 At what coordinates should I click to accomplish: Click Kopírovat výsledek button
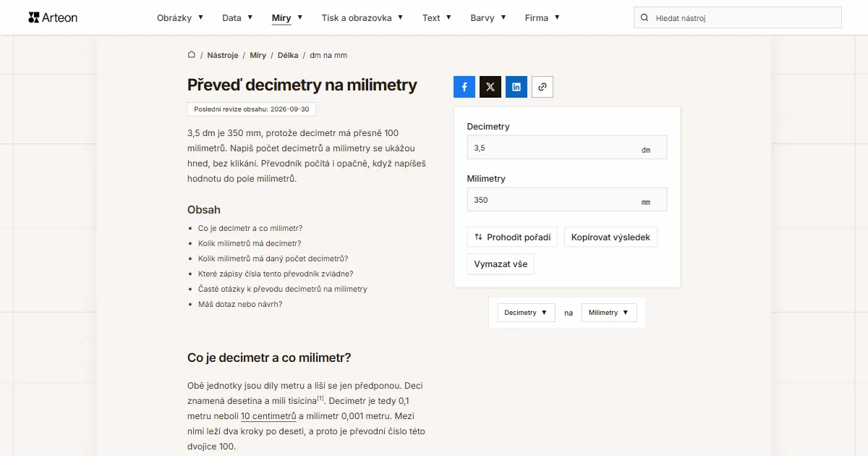pyautogui.click(x=610, y=237)
